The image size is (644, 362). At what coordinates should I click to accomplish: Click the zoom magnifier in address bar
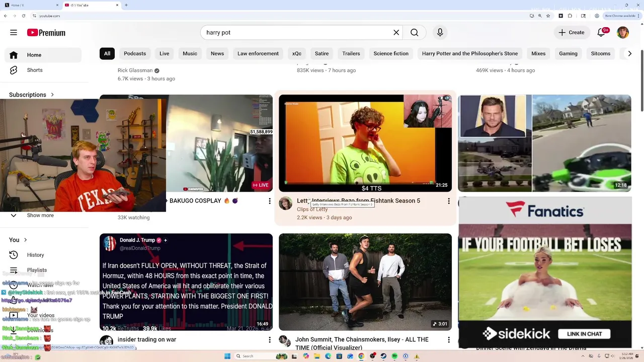click(540, 16)
